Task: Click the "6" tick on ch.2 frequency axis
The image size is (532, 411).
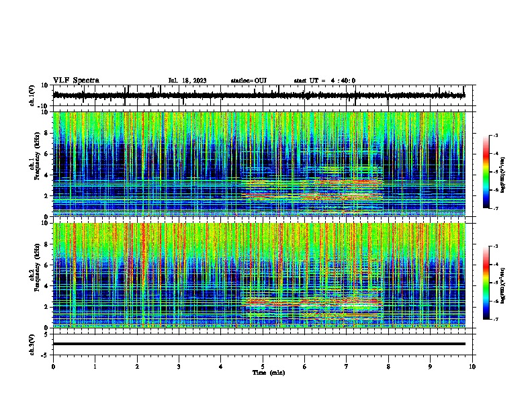Action: pyautogui.click(x=47, y=265)
